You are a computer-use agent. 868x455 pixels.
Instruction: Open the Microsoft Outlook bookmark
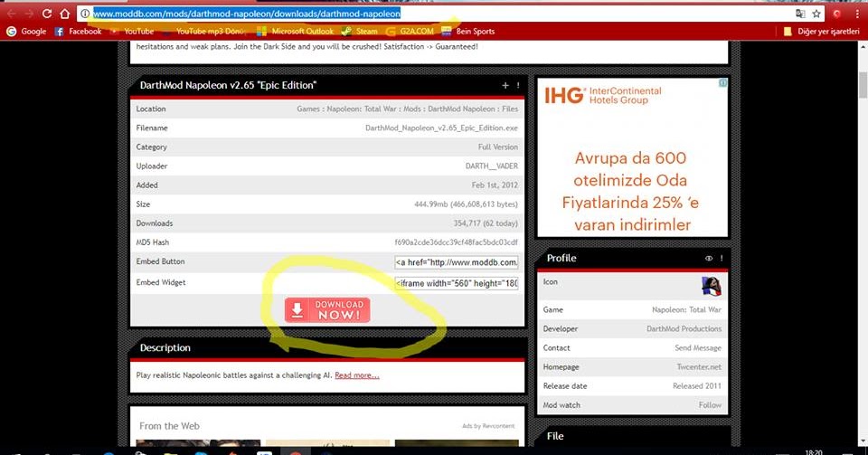point(296,32)
